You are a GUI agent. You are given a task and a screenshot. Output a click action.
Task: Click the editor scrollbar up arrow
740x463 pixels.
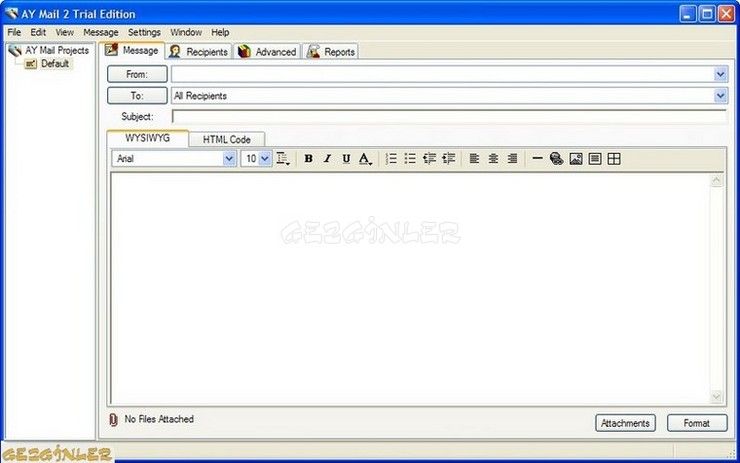click(716, 180)
